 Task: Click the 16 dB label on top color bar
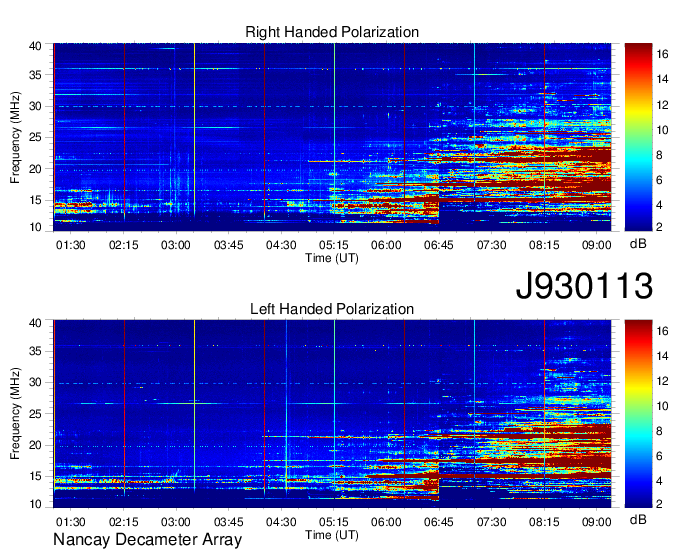(662, 54)
